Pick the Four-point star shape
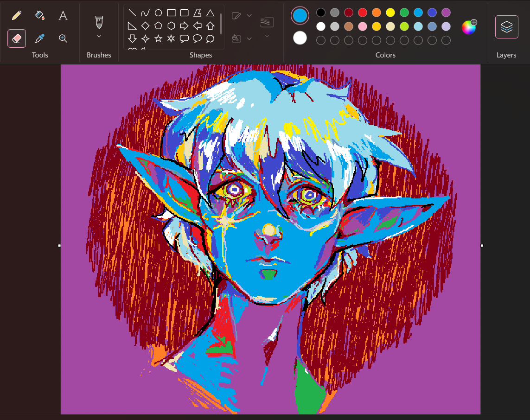This screenshot has height=420, width=530. (145, 38)
